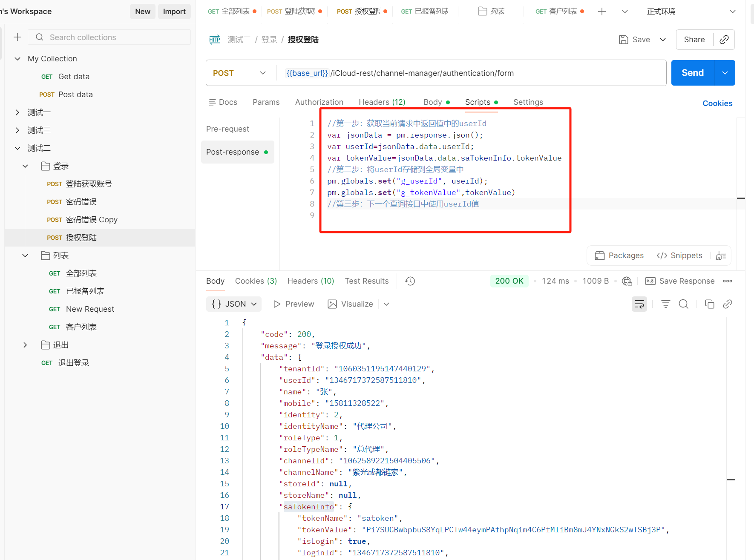Open response history clock icon

(410, 281)
